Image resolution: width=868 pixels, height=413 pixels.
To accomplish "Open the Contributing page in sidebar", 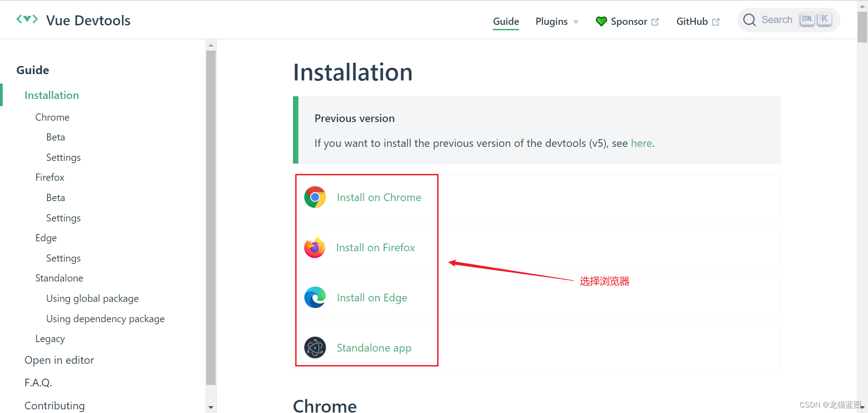I will tap(55, 405).
